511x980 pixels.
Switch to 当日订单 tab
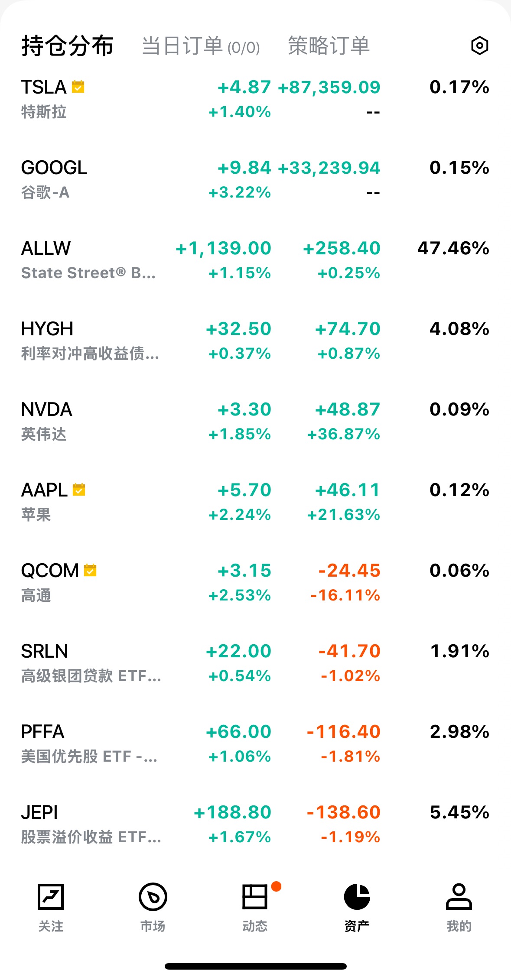pyautogui.click(x=201, y=45)
